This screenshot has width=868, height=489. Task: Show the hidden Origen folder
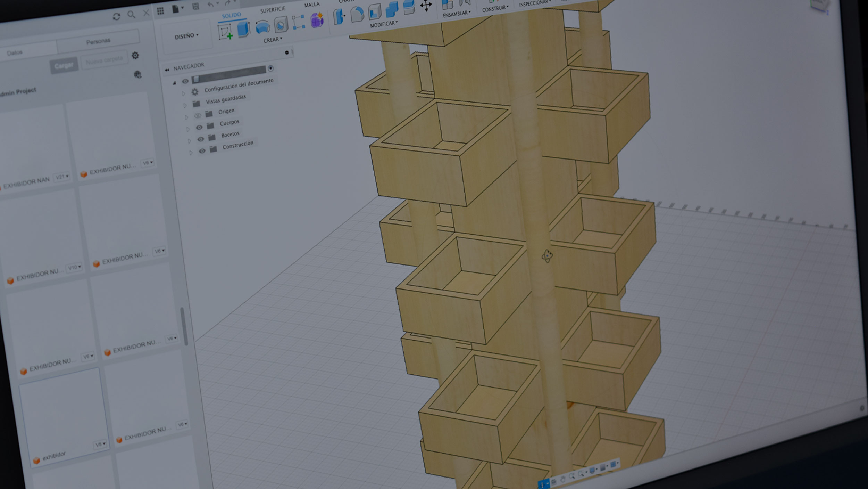point(198,115)
